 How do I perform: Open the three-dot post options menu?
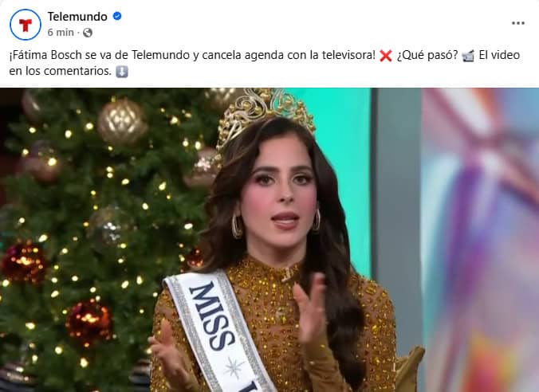(x=517, y=23)
